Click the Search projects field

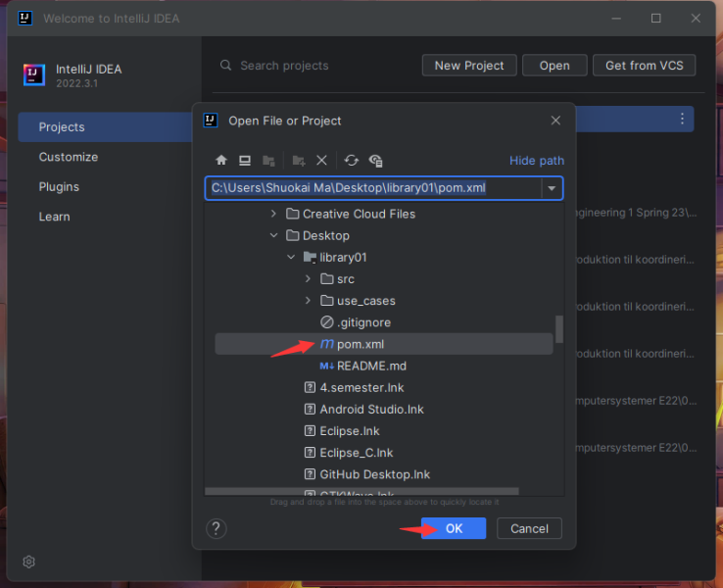(x=284, y=66)
